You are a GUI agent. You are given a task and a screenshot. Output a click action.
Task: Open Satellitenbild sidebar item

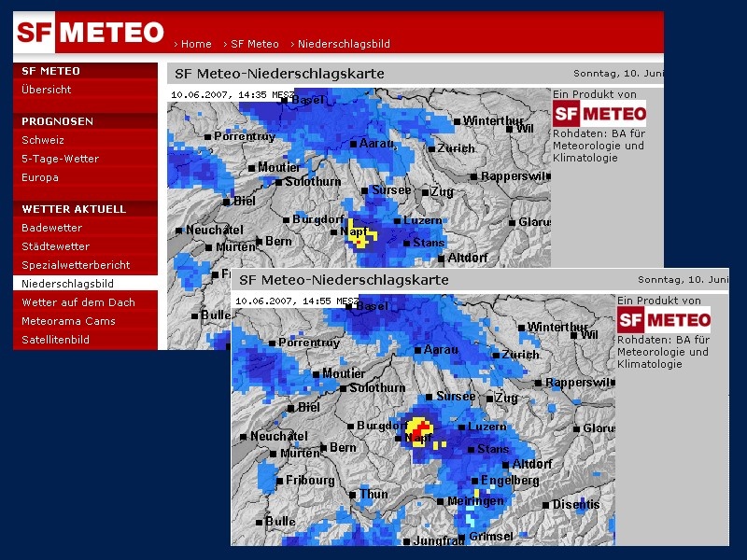point(55,339)
